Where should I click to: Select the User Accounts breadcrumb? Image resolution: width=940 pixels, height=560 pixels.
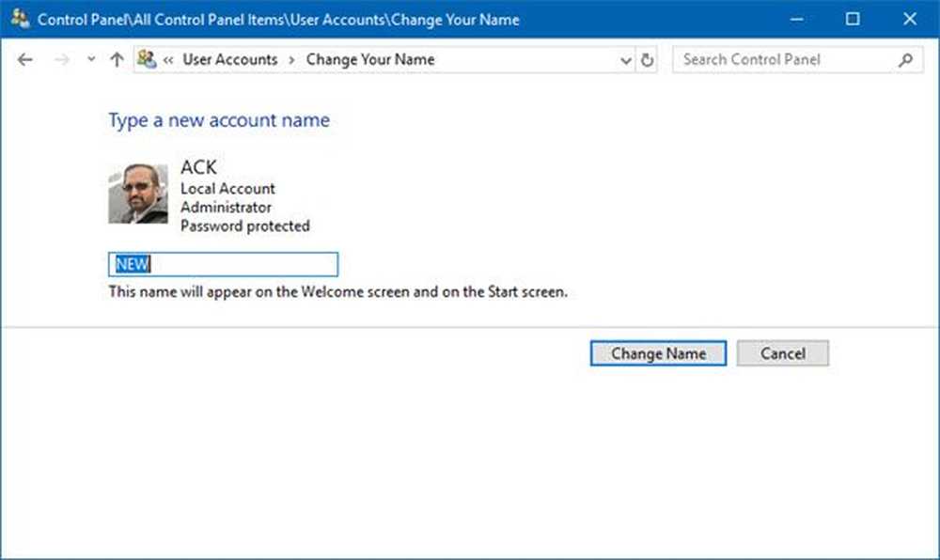(x=229, y=59)
